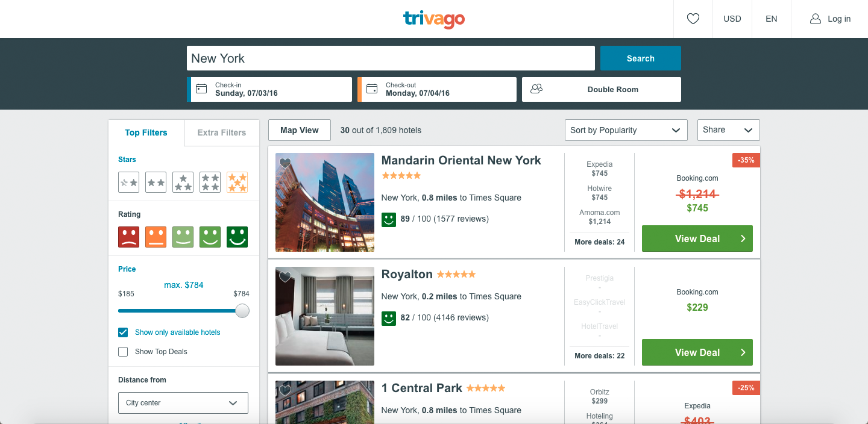Click the price slider handle
Viewport: 868px width, 424px height.
coord(242,311)
